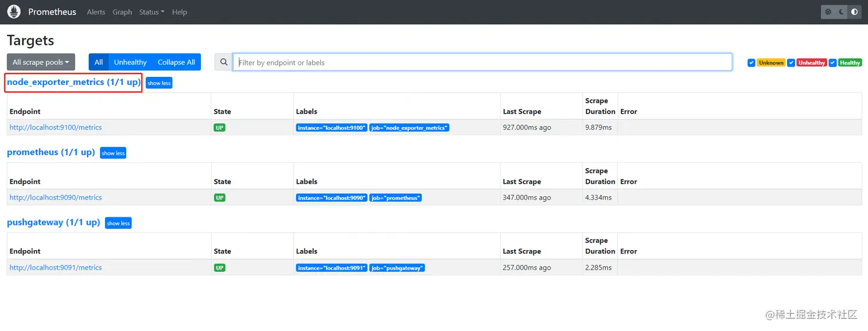Click the search magnifier icon
Screen dimensions: 868x331
(x=223, y=62)
